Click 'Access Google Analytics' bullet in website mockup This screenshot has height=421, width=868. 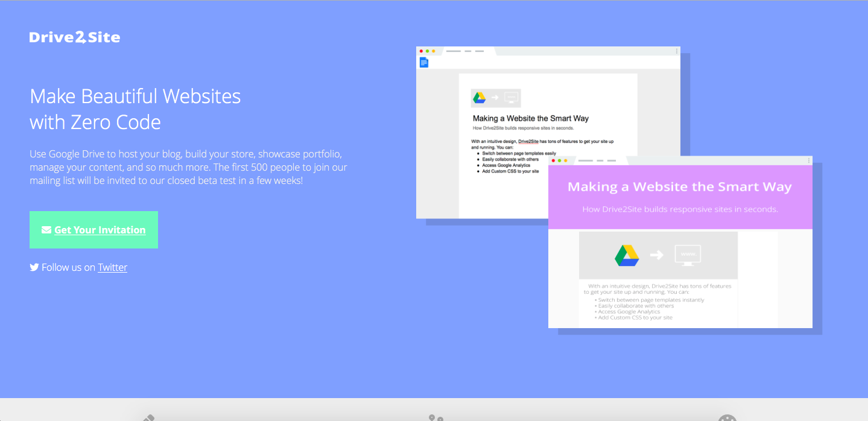click(630, 312)
